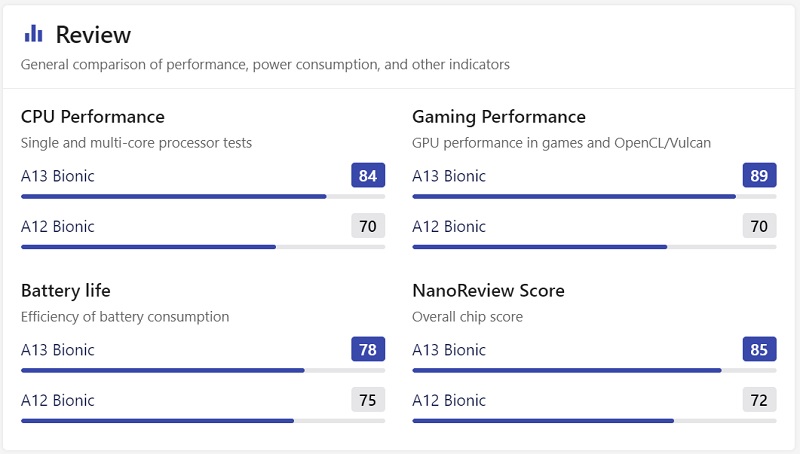Click the A13 Bionic NanoReview score badge 85

tap(759, 350)
